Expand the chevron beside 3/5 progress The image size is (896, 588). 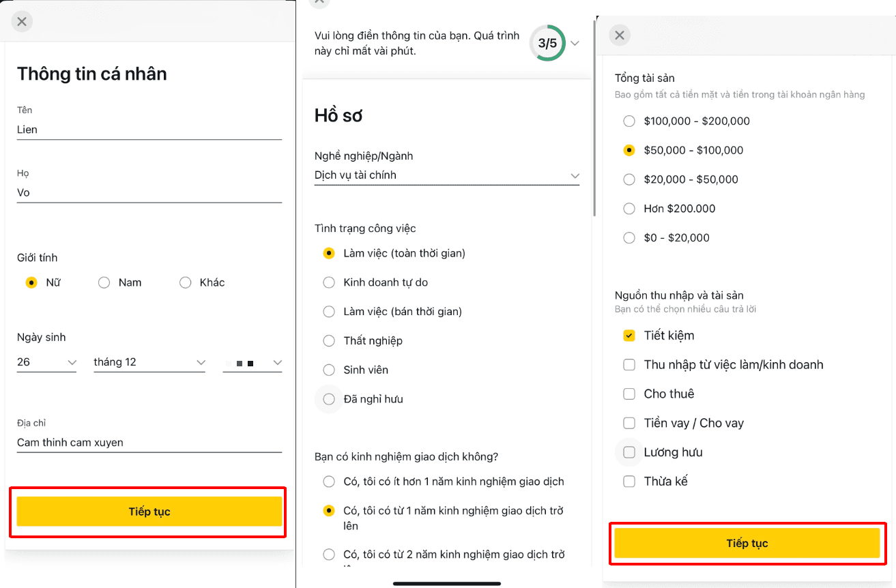pos(575,43)
